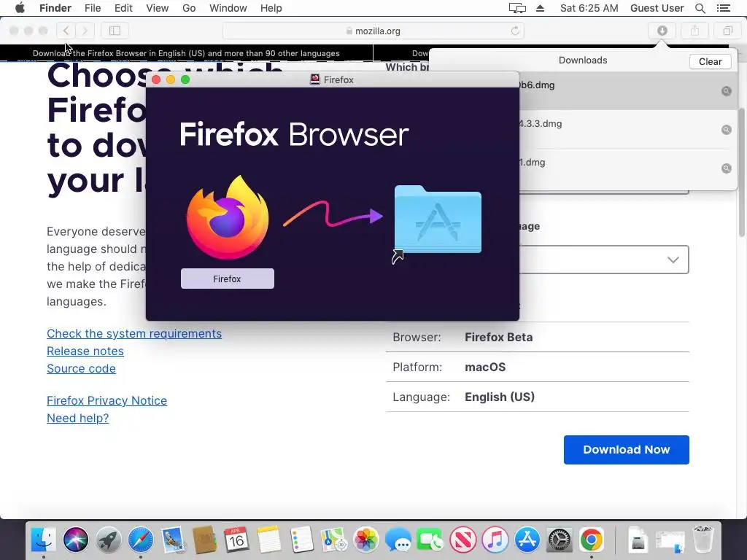Open Check the system requirements link
Viewport: 747px width, 560px height.
click(134, 333)
